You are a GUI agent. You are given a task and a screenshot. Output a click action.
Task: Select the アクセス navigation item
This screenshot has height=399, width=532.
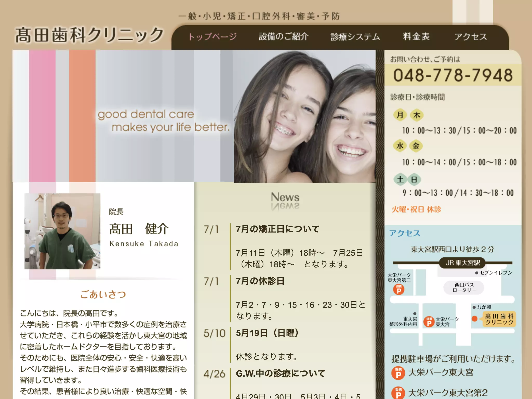click(470, 37)
